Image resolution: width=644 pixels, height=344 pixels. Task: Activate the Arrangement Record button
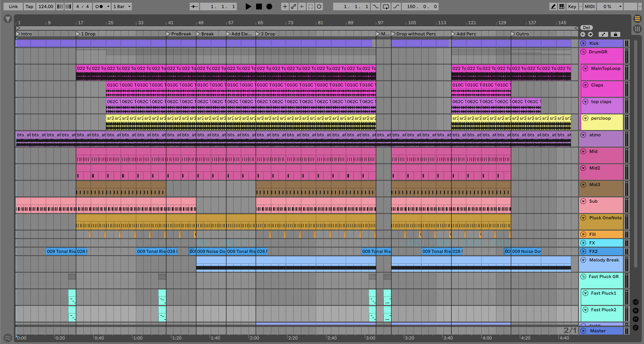(x=269, y=7)
